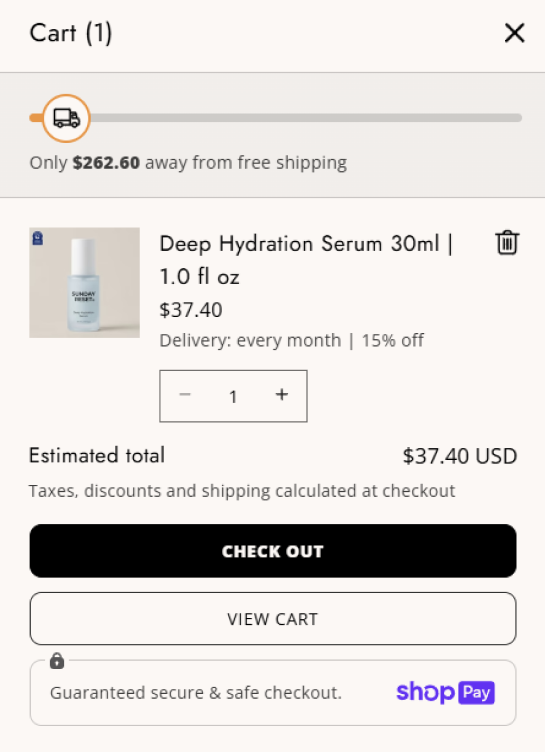Remove serum using the trash icon
The width and height of the screenshot is (545, 752).
(507, 242)
